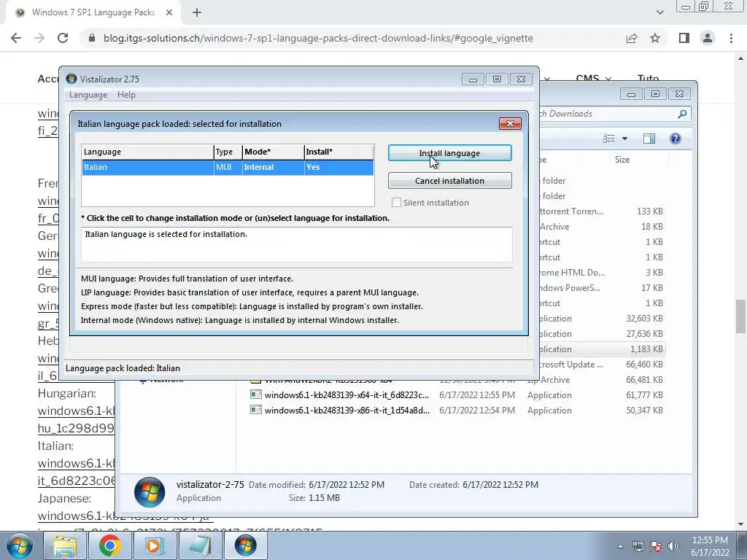Open the Chrome profile icon
747x560 pixels.
[x=708, y=38]
